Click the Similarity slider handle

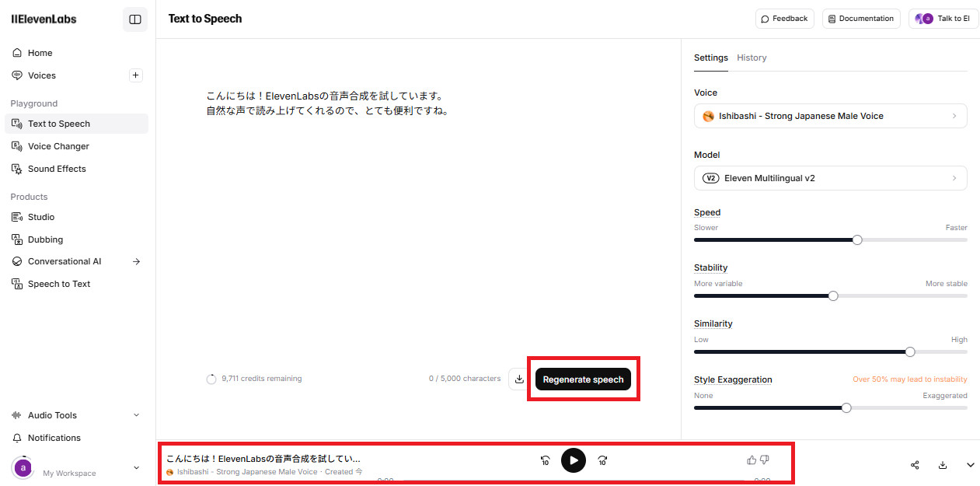(910, 351)
